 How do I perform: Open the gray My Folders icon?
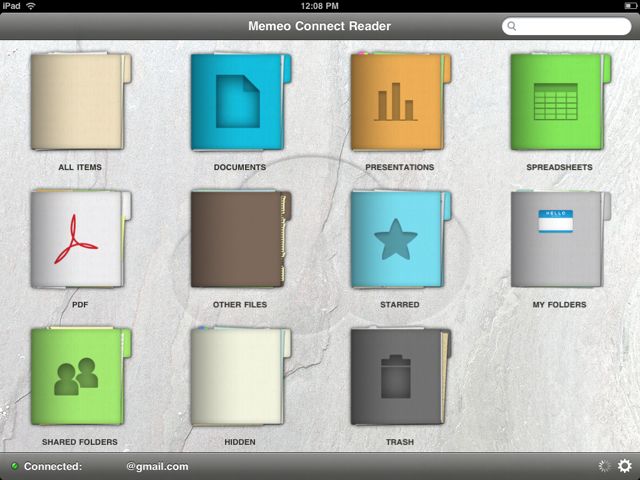(x=561, y=239)
